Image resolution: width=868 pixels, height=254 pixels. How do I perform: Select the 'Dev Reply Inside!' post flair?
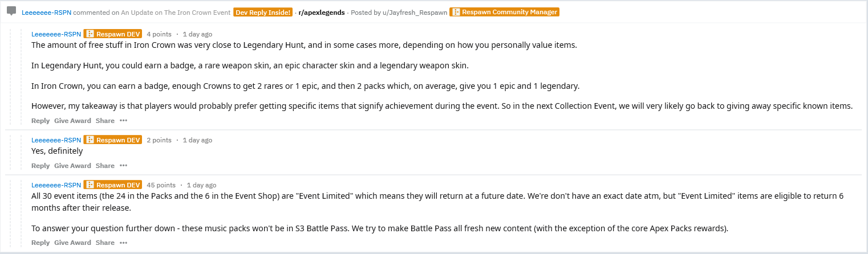[263, 12]
